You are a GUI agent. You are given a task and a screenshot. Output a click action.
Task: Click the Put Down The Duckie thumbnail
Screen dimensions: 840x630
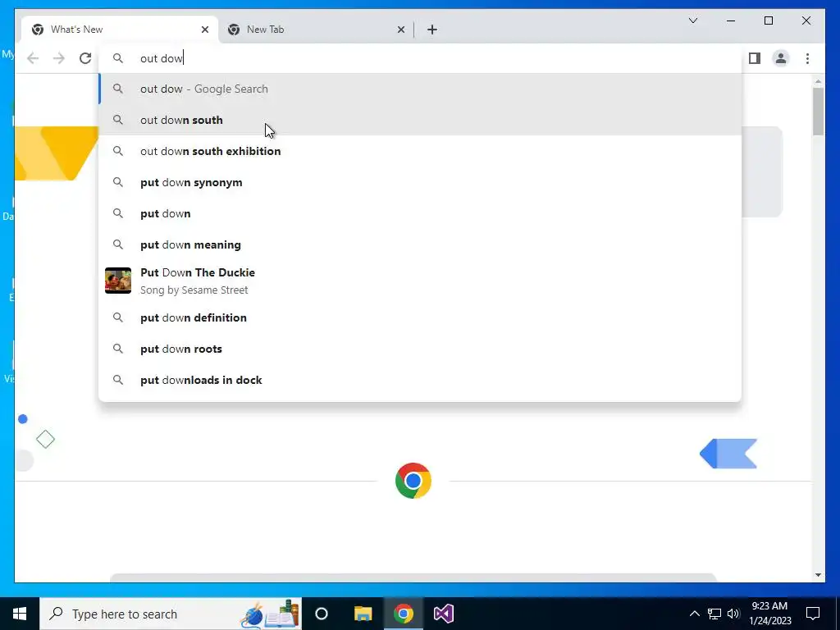pyautogui.click(x=118, y=281)
